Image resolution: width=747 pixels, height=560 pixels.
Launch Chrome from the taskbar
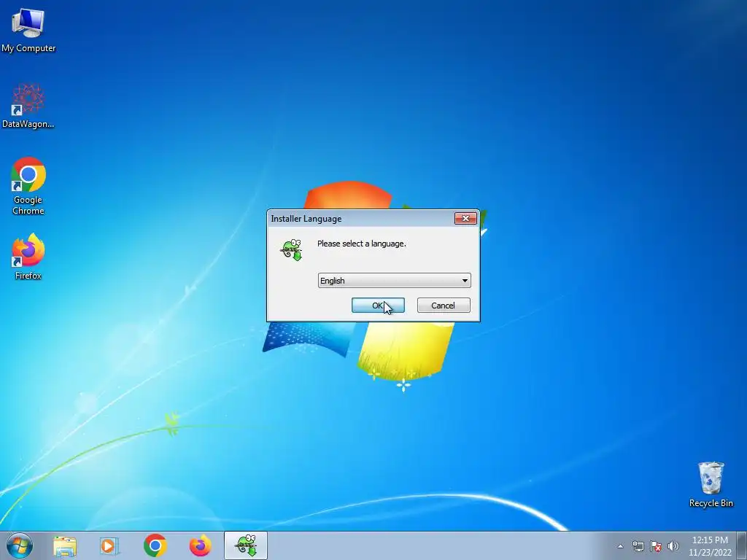pos(155,545)
